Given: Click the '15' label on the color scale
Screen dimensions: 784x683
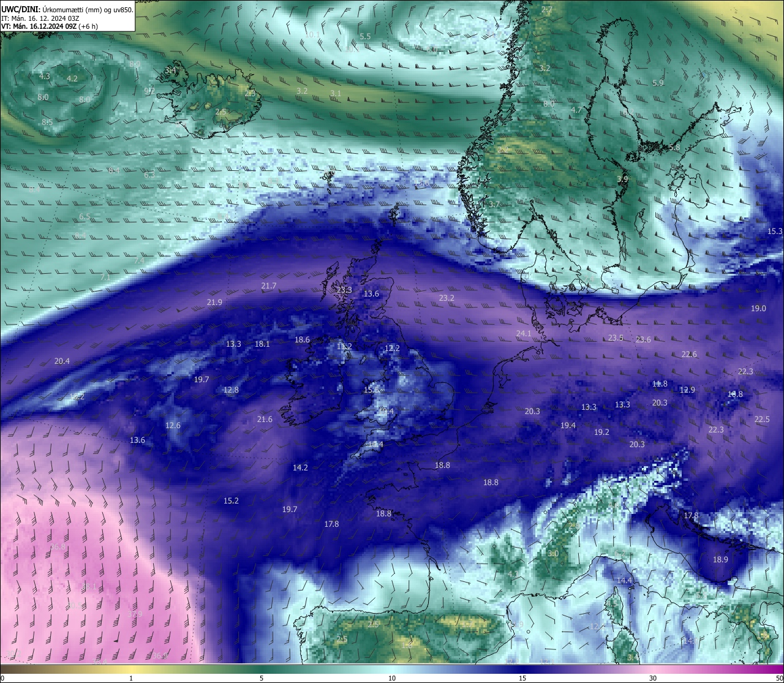Looking at the screenshot, I should 522,678.
